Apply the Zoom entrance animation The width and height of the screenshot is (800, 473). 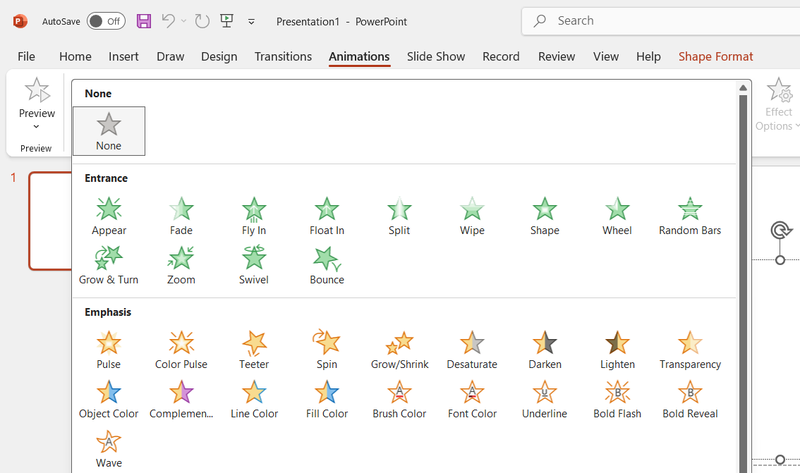[x=181, y=265]
